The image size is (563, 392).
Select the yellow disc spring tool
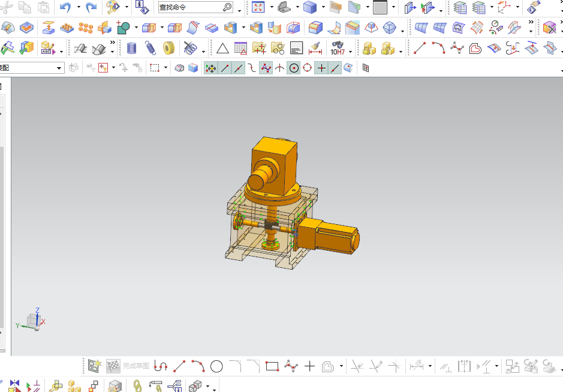coord(168,48)
